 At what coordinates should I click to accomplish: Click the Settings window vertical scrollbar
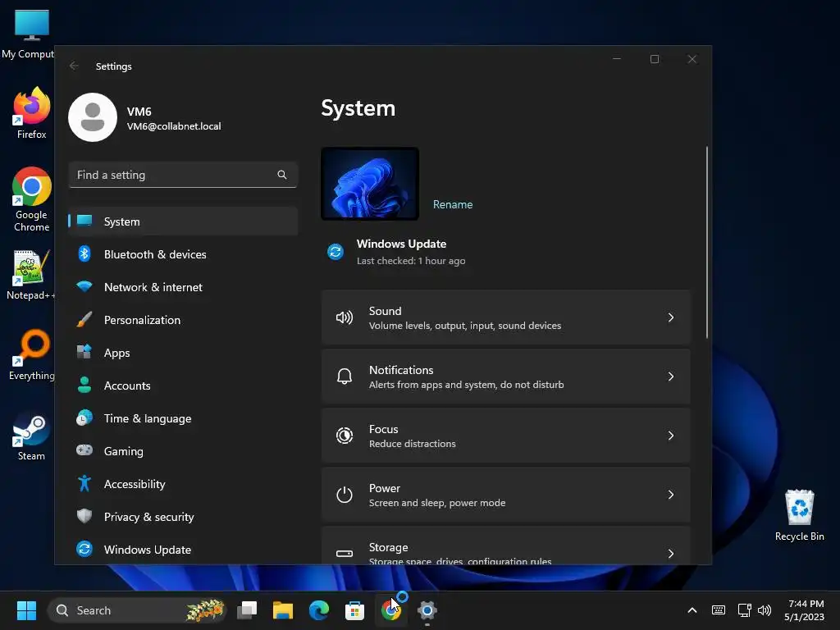706,242
